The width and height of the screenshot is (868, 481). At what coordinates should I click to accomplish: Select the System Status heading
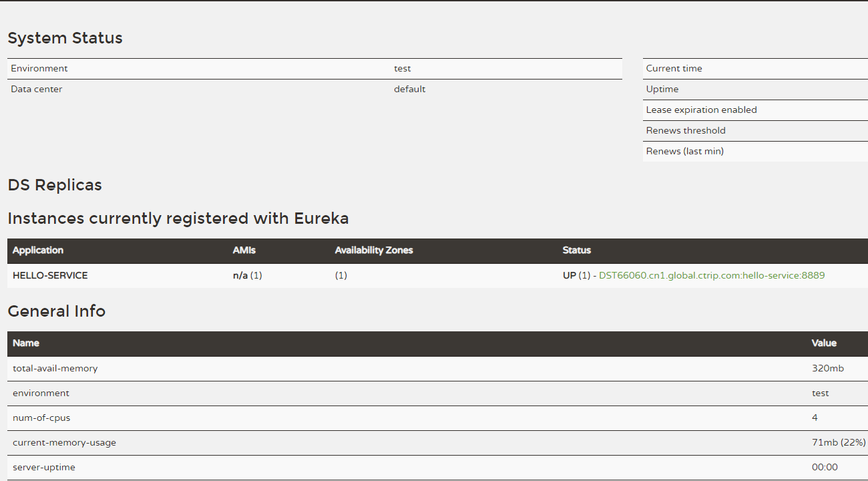pos(65,38)
